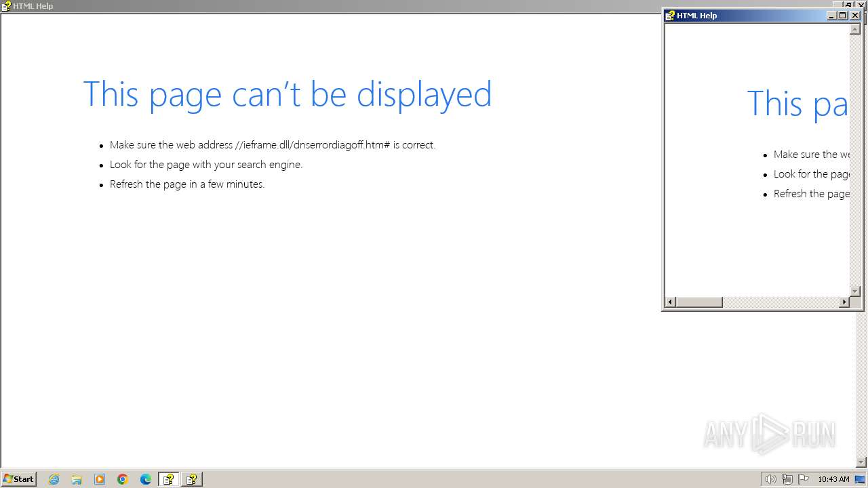Click scroll-down arrow of main HTML Help window
Screen dimensions: 868x488
pos(862,462)
